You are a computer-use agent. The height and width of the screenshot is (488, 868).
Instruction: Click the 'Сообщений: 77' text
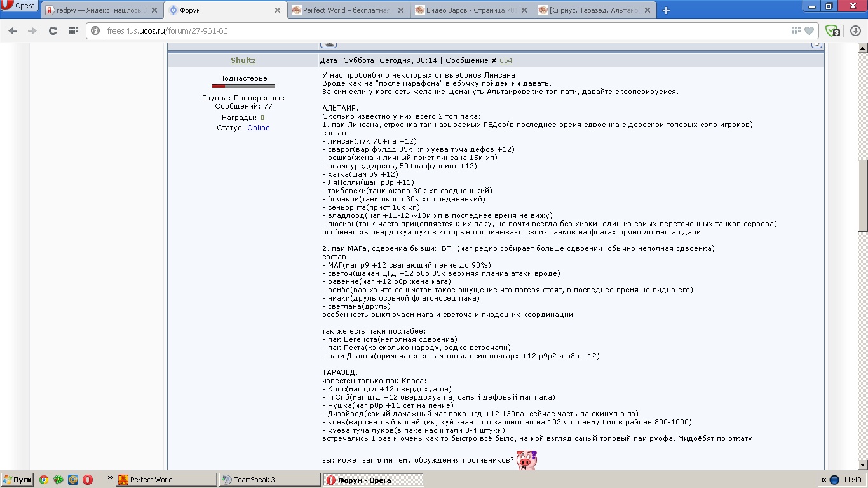tap(243, 106)
